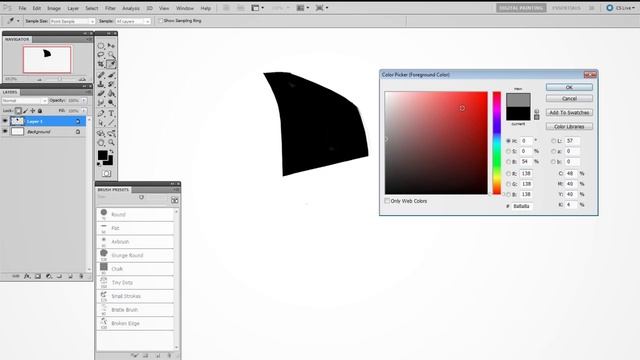Select the Hand tool
The width and height of the screenshot is (640, 360).
point(101,142)
